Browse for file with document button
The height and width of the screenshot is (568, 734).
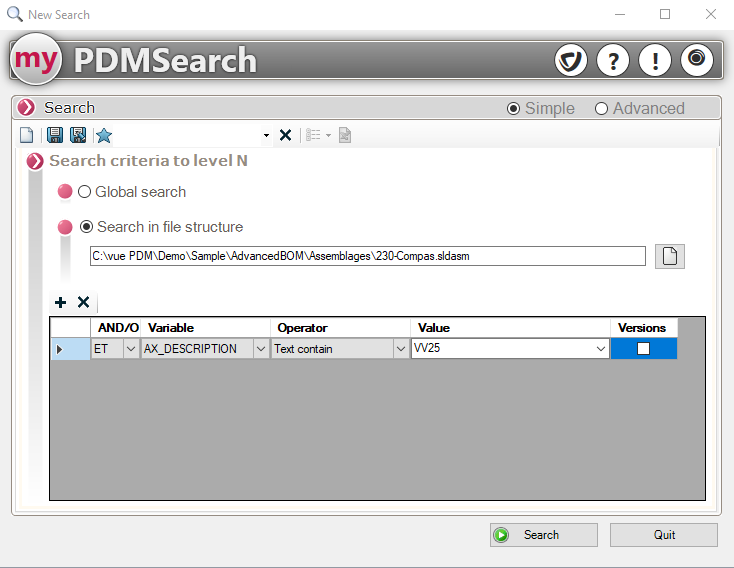669,256
